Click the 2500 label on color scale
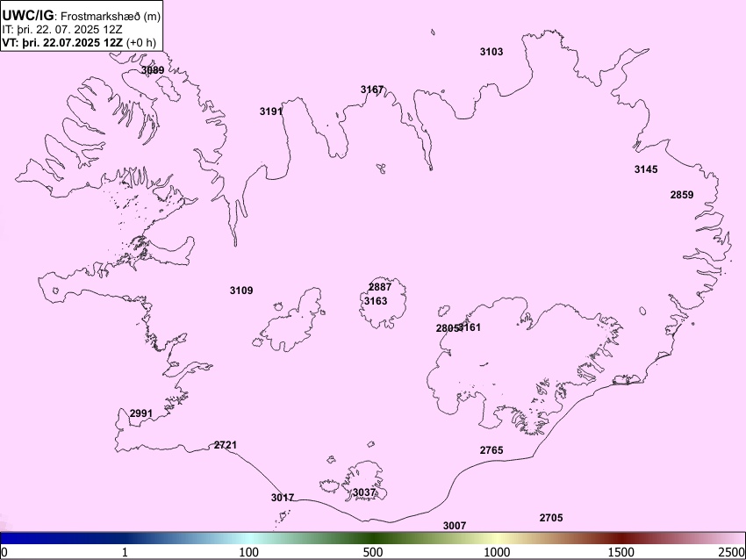The height and width of the screenshot is (560, 746). (x=732, y=552)
